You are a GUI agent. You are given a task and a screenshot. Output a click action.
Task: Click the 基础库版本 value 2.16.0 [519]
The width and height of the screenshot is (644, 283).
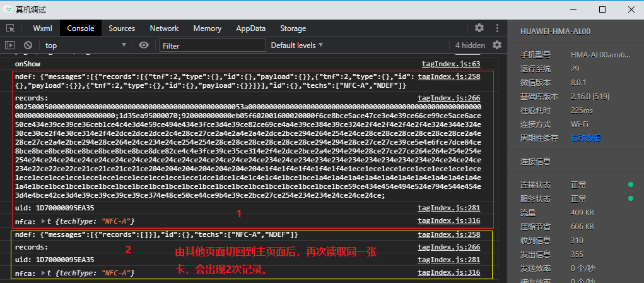tap(590, 97)
